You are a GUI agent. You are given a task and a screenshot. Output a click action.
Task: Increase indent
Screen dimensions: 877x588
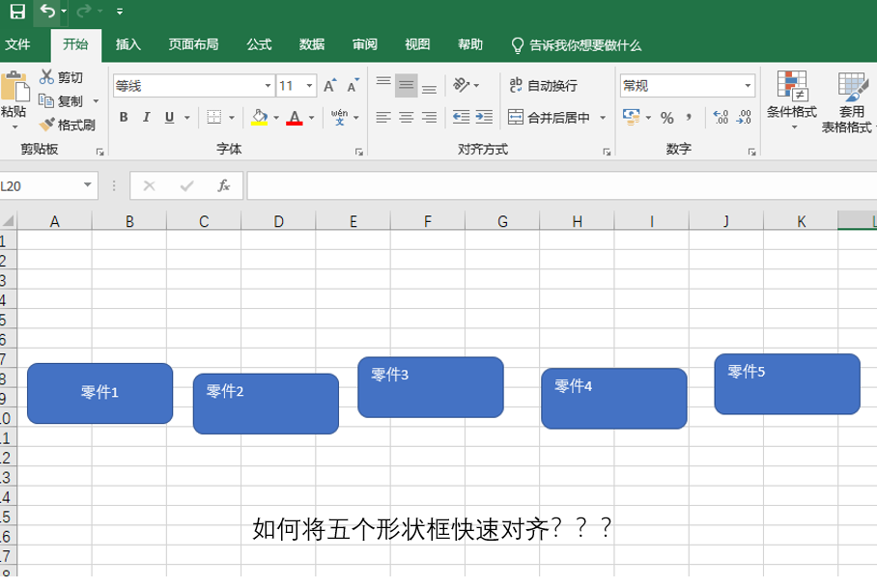tap(484, 117)
